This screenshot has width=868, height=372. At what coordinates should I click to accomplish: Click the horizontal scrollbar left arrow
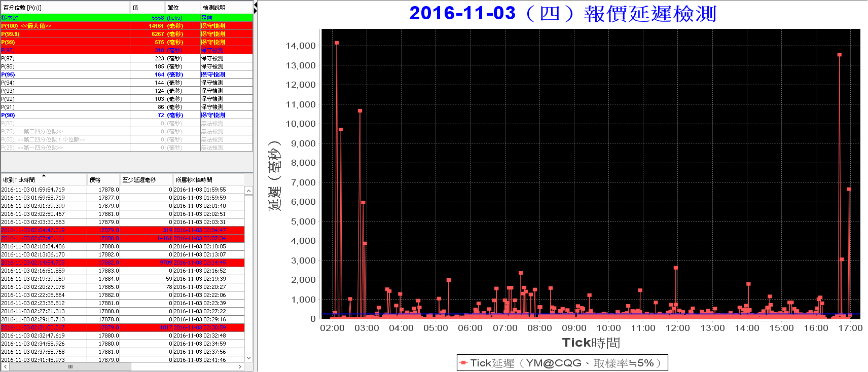pyautogui.click(x=5, y=366)
